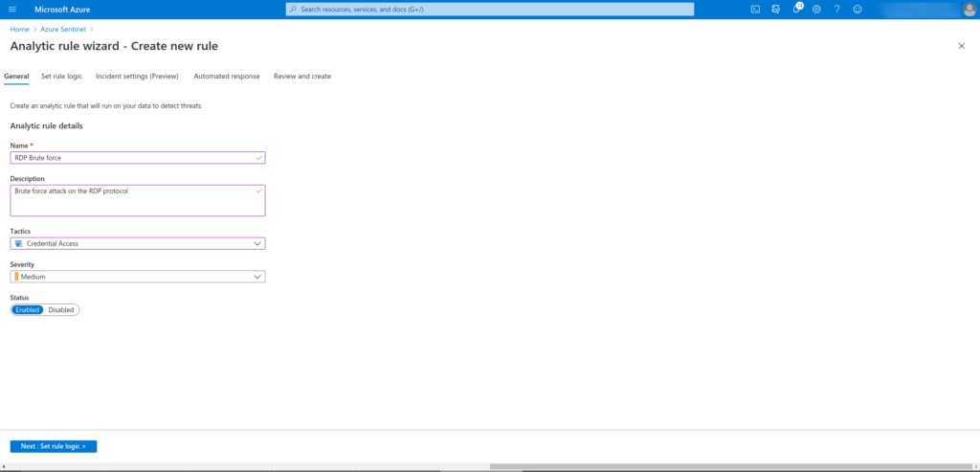Open the Azure portal hamburger menu
Viewport: 980px width, 472px height.
point(12,10)
